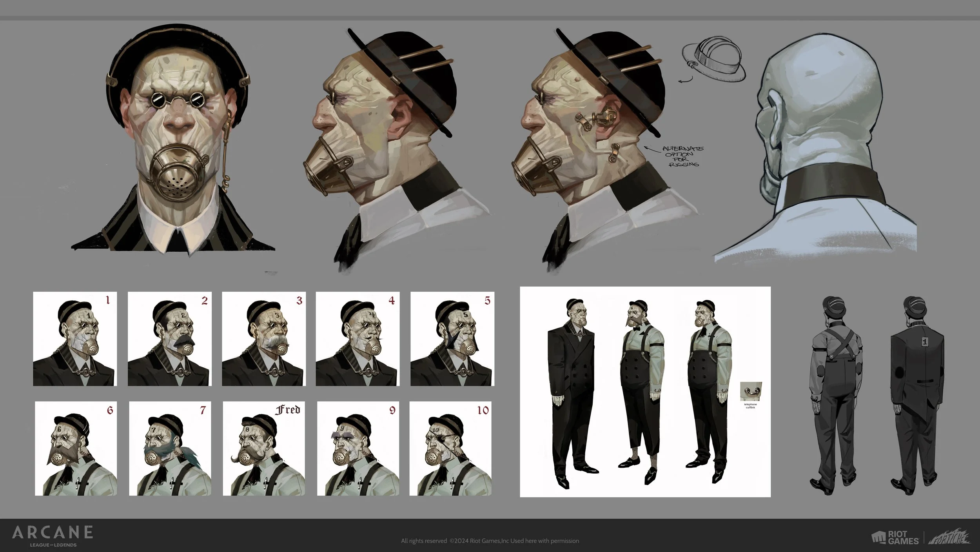Select portrait card number 1
Viewport: 980px width, 552px height.
[x=75, y=339]
